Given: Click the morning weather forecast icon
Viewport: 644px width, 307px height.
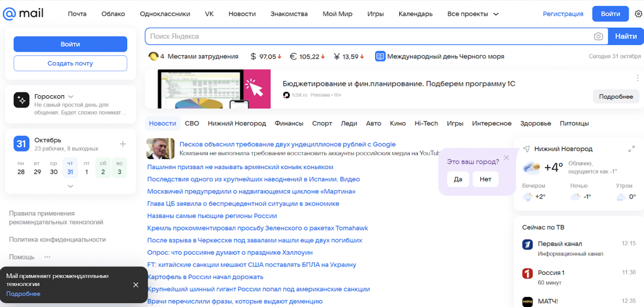Looking at the screenshot, I should 621,197.
